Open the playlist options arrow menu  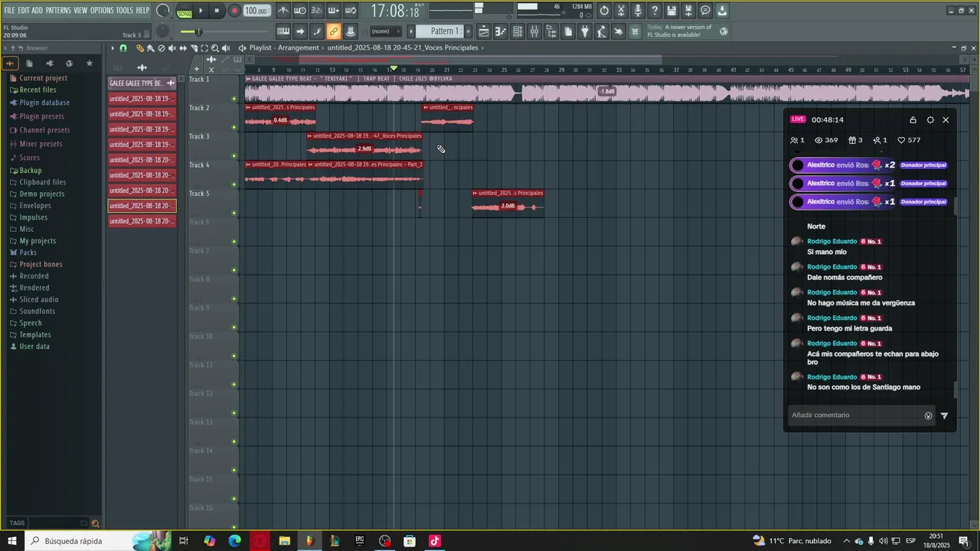[113, 47]
